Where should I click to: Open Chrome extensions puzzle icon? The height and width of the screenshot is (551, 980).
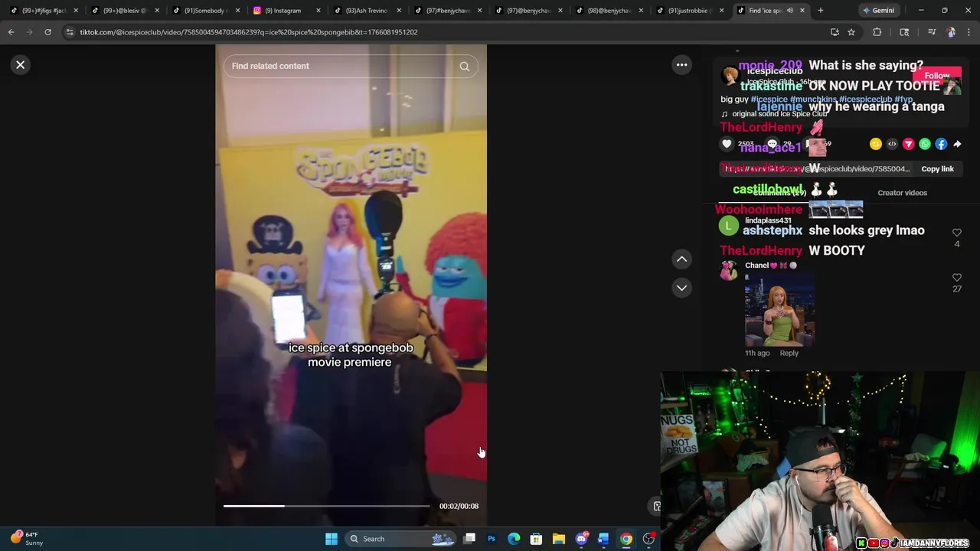[877, 32]
